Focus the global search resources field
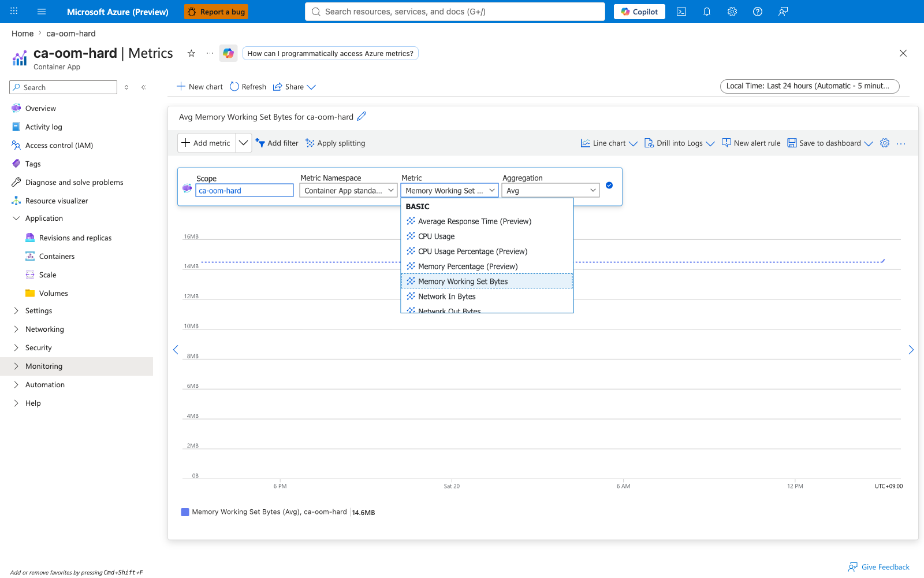The width and height of the screenshot is (924, 578). tap(455, 12)
